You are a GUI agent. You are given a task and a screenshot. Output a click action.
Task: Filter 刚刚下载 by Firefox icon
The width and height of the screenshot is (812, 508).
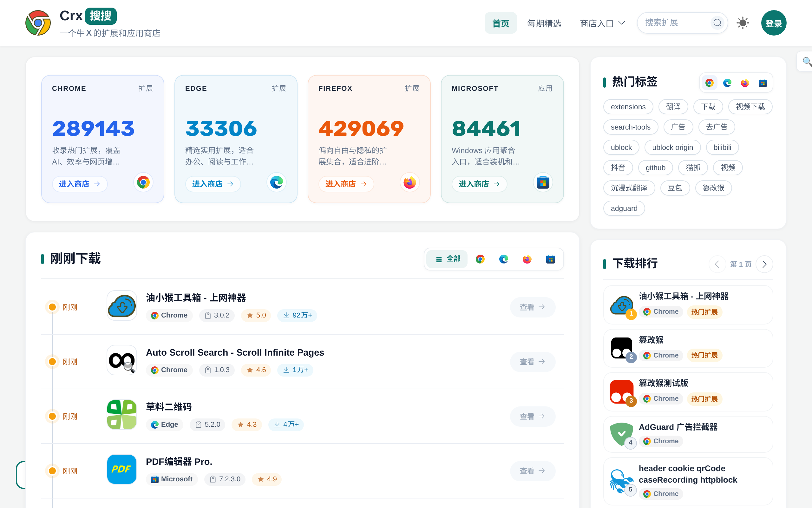pos(527,259)
